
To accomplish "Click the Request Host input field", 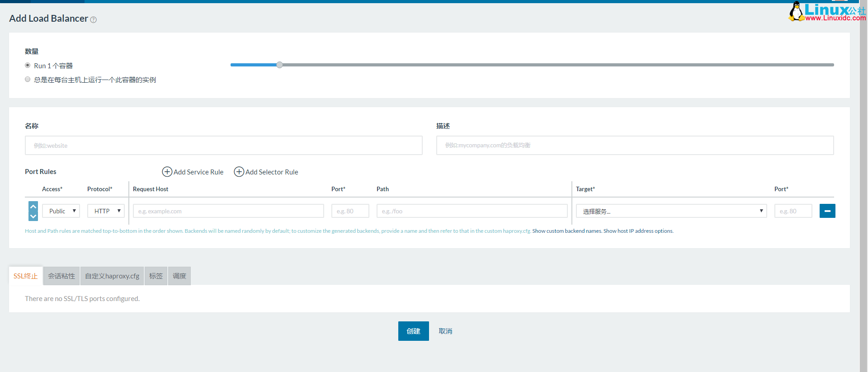I will (x=228, y=211).
